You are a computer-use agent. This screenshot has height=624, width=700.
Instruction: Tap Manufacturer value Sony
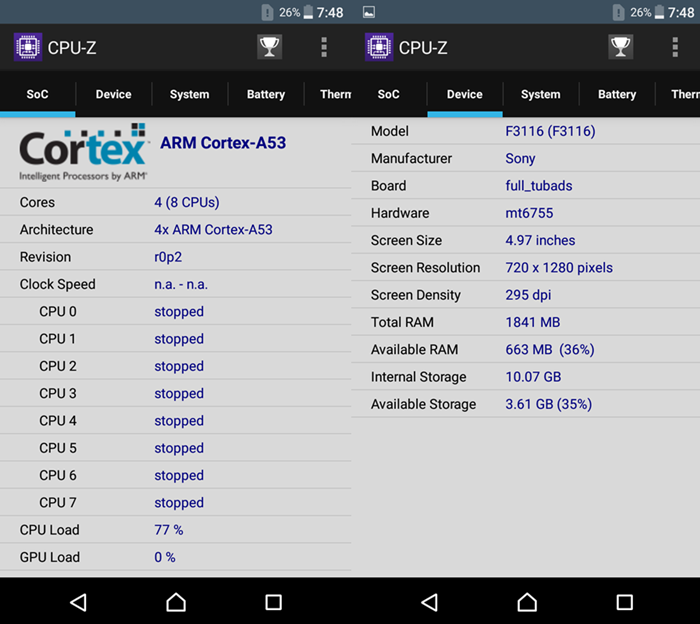520,158
